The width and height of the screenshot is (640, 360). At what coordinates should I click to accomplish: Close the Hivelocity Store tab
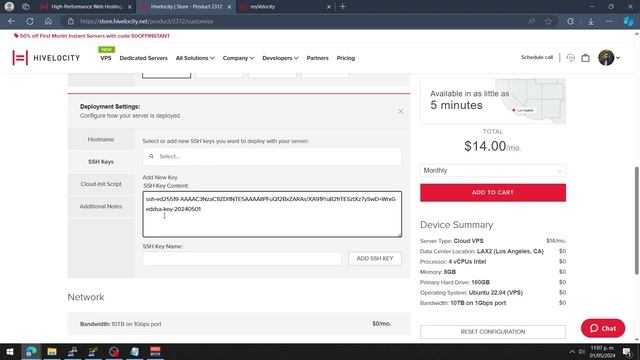point(229,7)
